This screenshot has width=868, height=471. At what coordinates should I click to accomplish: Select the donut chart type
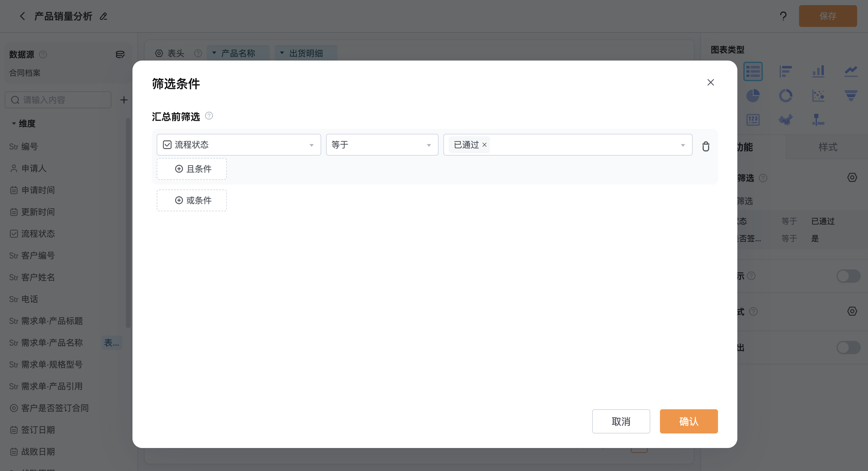click(x=785, y=96)
